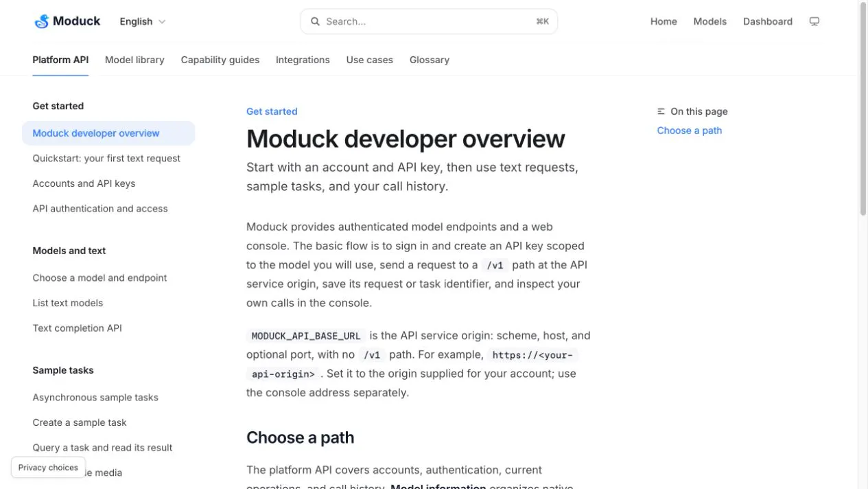Switch to the Use cases tab
Image resolution: width=868 pixels, height=489 pixels.
tap(369, 60)
